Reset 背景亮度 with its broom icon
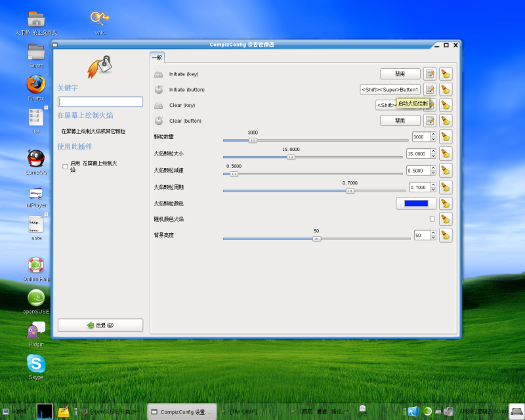This screenshot has width=525, height=420. (x=446, y=235)
